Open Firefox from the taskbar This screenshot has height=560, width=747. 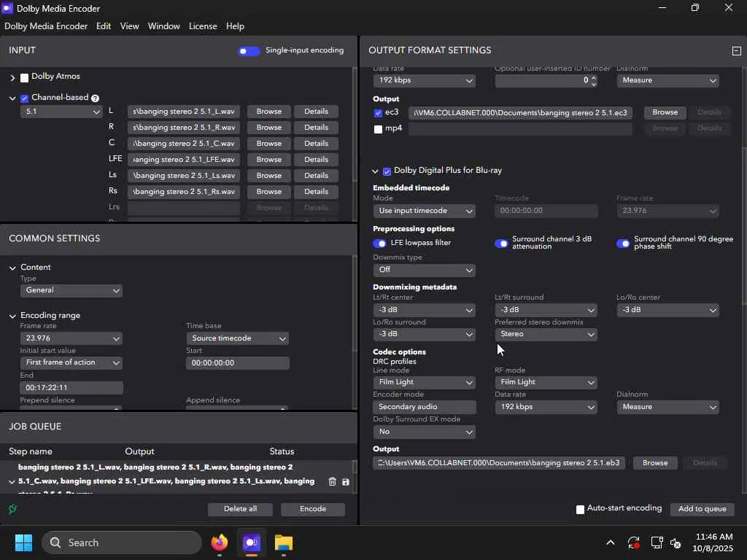point(220,542)
